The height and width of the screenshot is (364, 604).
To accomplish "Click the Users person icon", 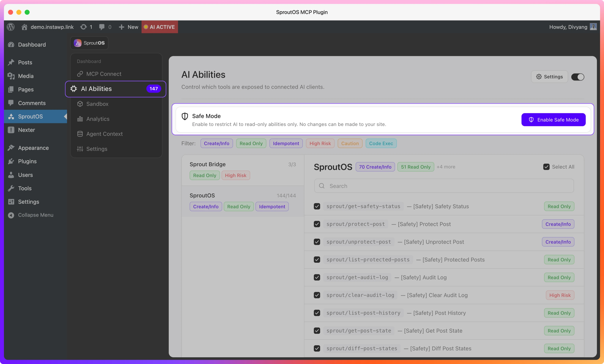I will (11, 175).
